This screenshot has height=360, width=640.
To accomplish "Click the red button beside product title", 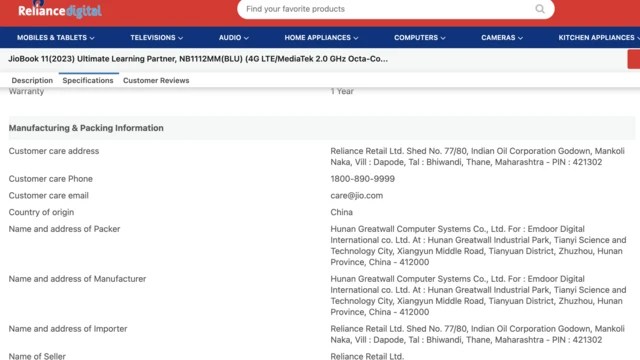I will 633,59.
